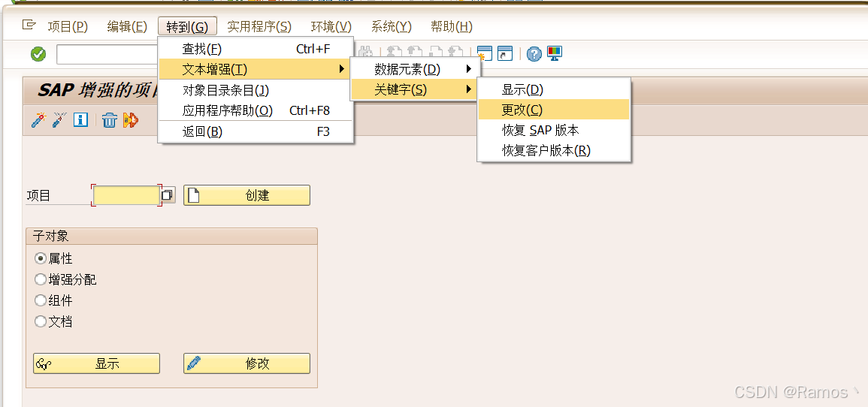
Task: Select the 增强分配 radio button
Action: click(x=41, y=279)
